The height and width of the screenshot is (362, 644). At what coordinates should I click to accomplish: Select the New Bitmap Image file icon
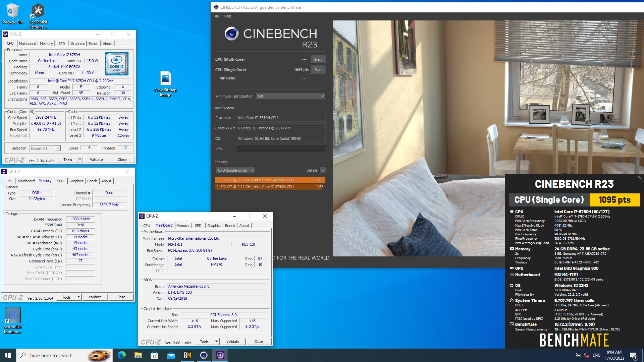(x=165, y=84)
